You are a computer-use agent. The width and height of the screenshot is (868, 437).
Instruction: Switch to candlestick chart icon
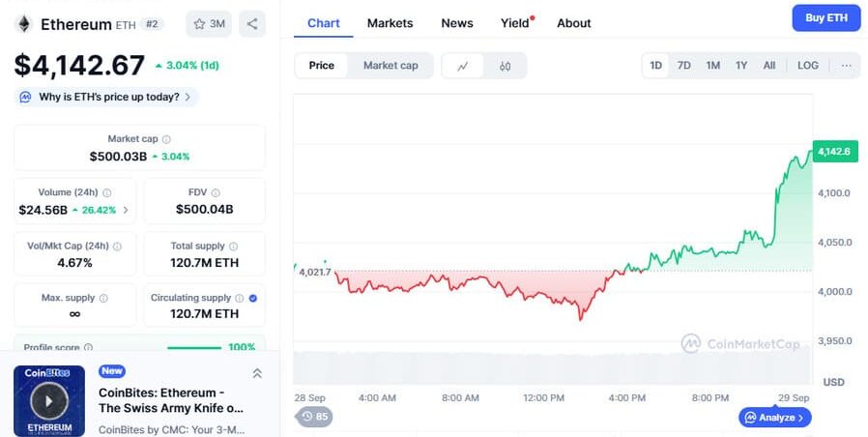coord(505,66)
